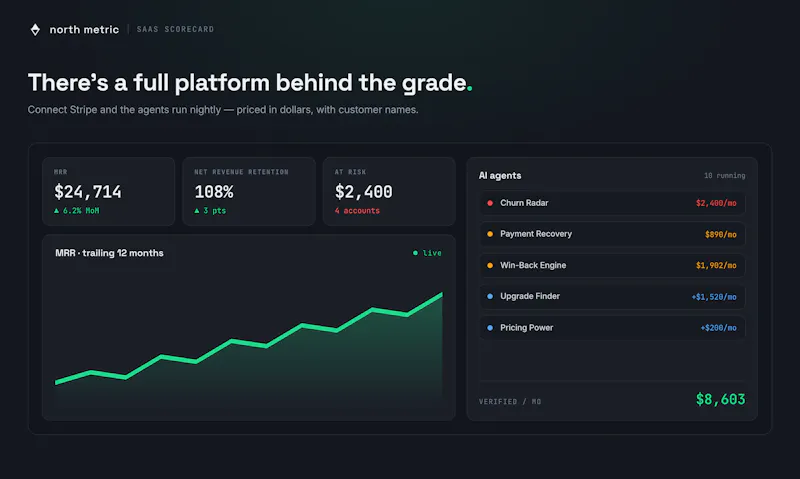The image size is (800, 479).
Task: Click the subtitle about connecting Stripe
Action: click(x=223, y=110)
